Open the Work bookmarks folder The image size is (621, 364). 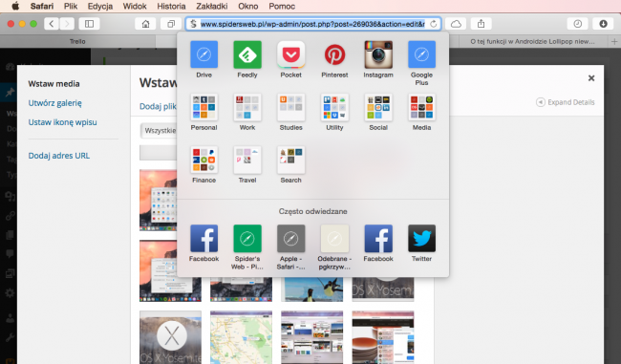pyautogui.click(x=247, y=107)
